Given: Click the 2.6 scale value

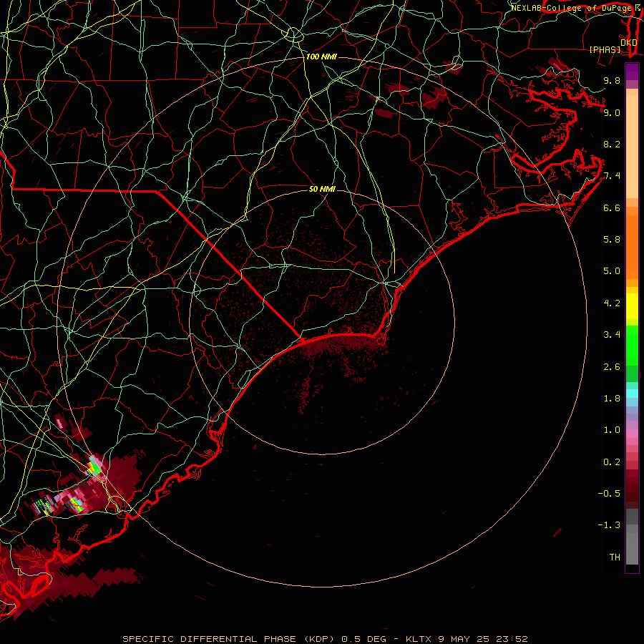Looking at the screenshot, I should click(x=612, y=367).
